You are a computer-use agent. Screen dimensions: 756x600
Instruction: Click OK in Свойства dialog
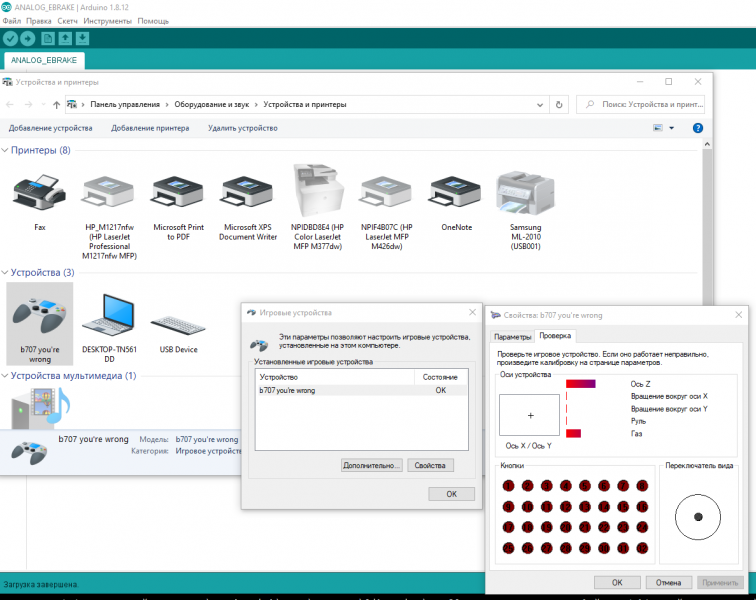617,583
